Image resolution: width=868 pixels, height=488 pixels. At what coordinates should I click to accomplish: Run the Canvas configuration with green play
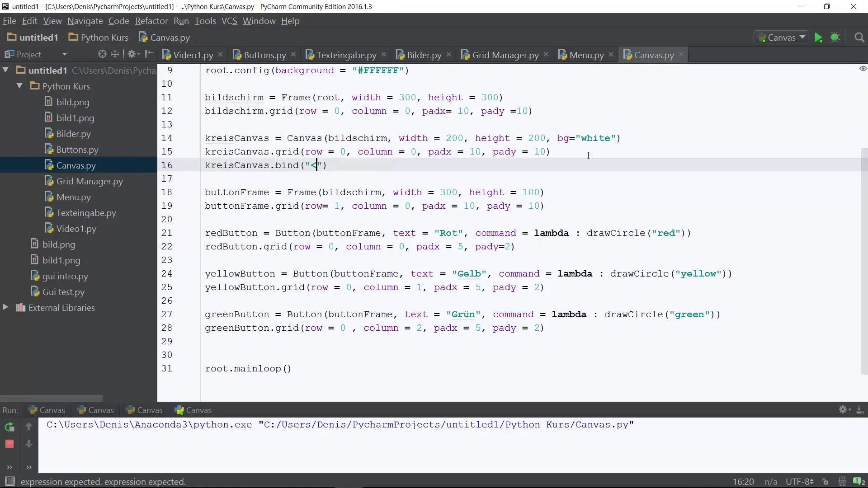[x=818, y=38]
